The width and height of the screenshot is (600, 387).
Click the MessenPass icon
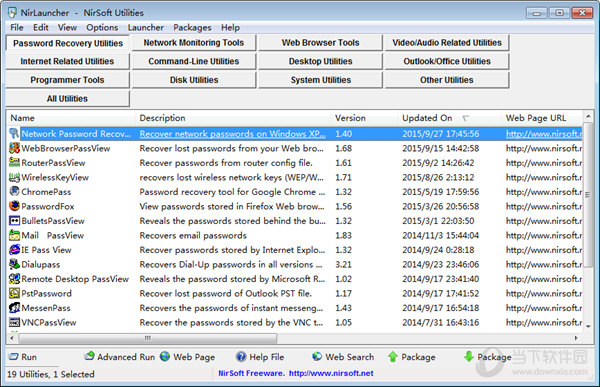(x=14, y=308)
